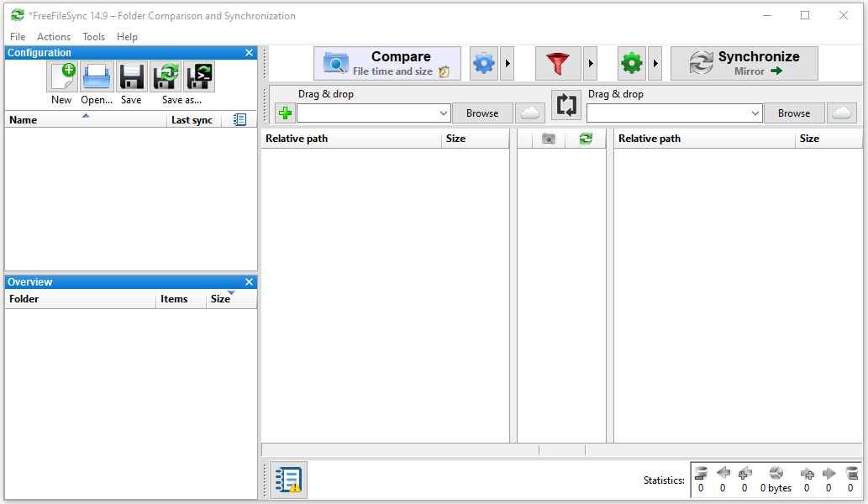Expand filter options arrow
The height and width of the screenshot is (504, 868).
pyautogui.click(x=590, y=63)
